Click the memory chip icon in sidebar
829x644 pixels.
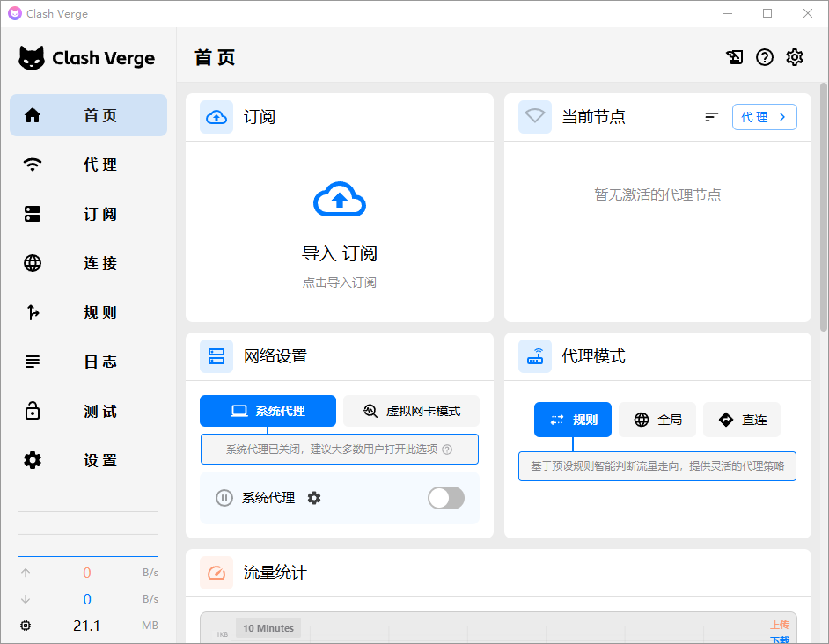coord(26,626)
